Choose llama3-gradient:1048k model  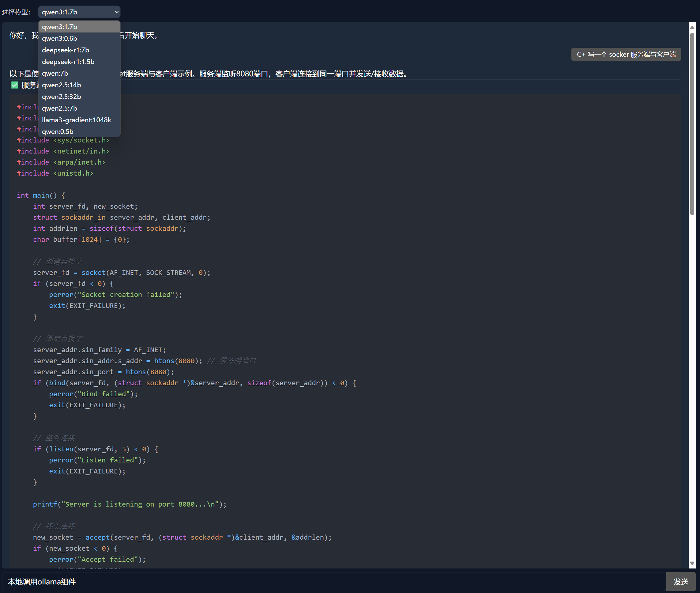click(x=77, y=120)
